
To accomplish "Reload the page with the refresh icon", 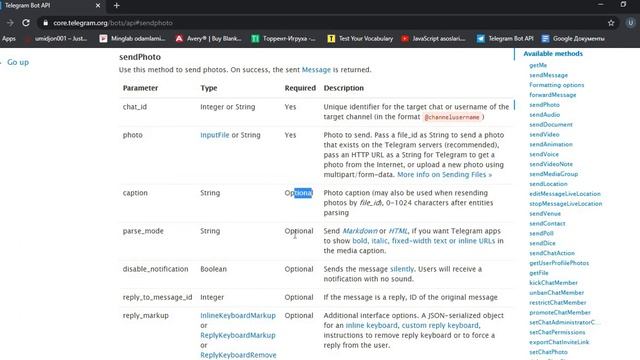I will [x=26, y=23].
